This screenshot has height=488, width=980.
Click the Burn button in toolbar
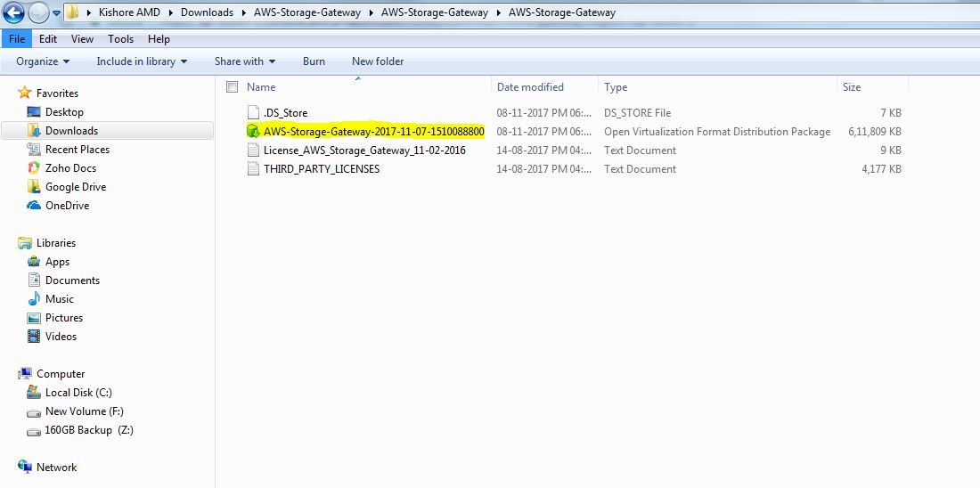pos(314,61)
